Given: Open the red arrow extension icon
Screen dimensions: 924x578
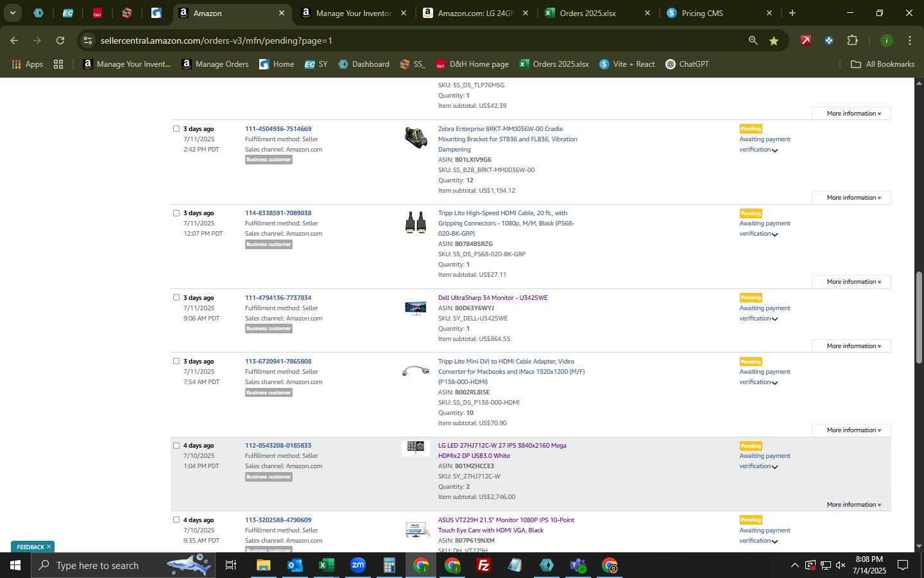Looking at the screenshot, I should (806, 40).
